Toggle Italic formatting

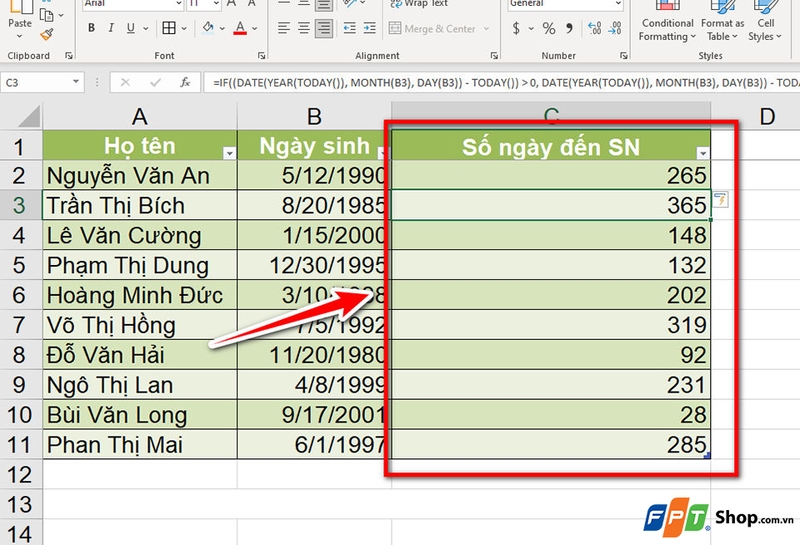pos(111,28)
